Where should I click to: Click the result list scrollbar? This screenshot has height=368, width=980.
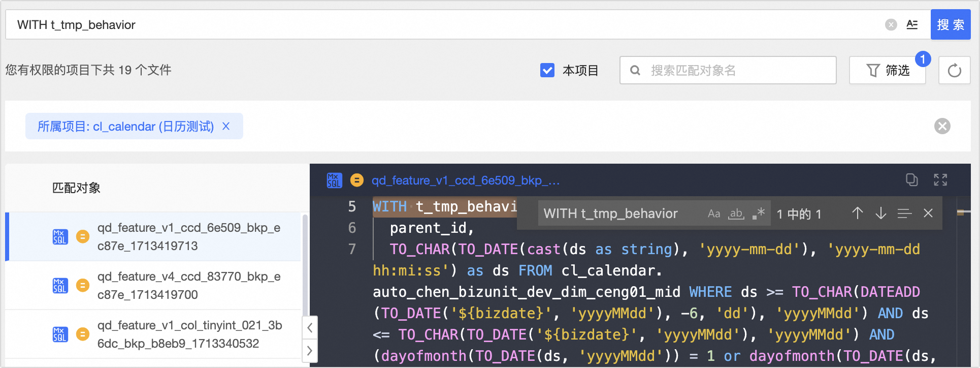(305, 264)
